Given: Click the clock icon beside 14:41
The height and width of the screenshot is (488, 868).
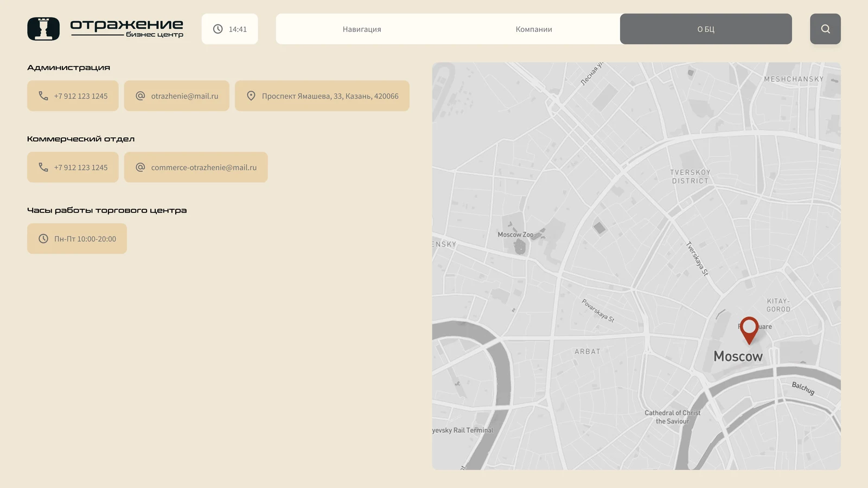Looking at the screenshot, I should point(218,29).
